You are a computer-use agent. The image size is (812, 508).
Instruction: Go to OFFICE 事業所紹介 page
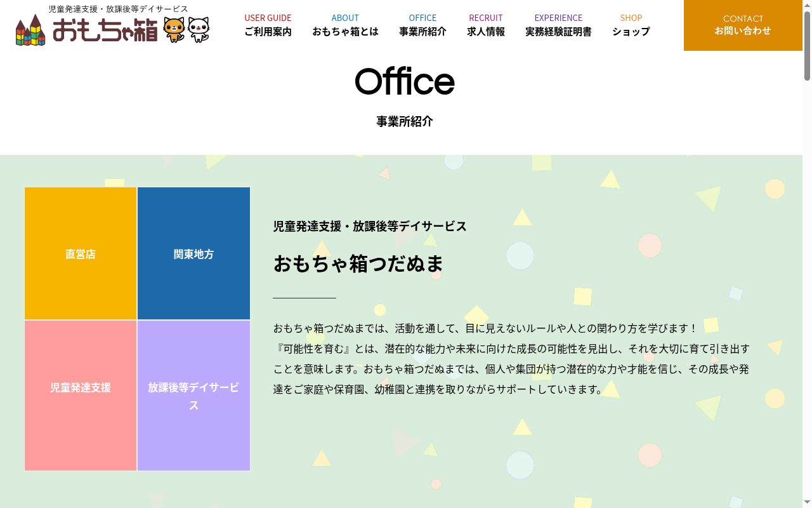422,25
